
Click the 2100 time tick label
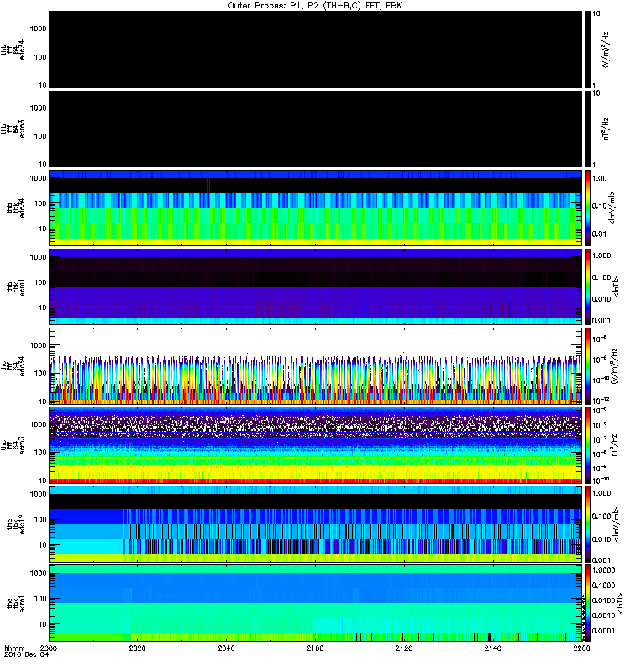315,648
